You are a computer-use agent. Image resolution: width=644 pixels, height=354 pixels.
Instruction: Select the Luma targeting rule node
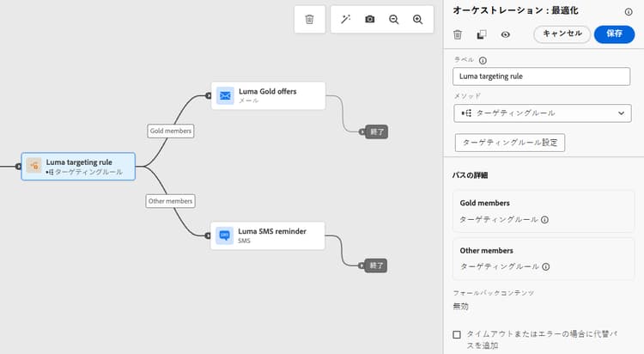(78, 167)
